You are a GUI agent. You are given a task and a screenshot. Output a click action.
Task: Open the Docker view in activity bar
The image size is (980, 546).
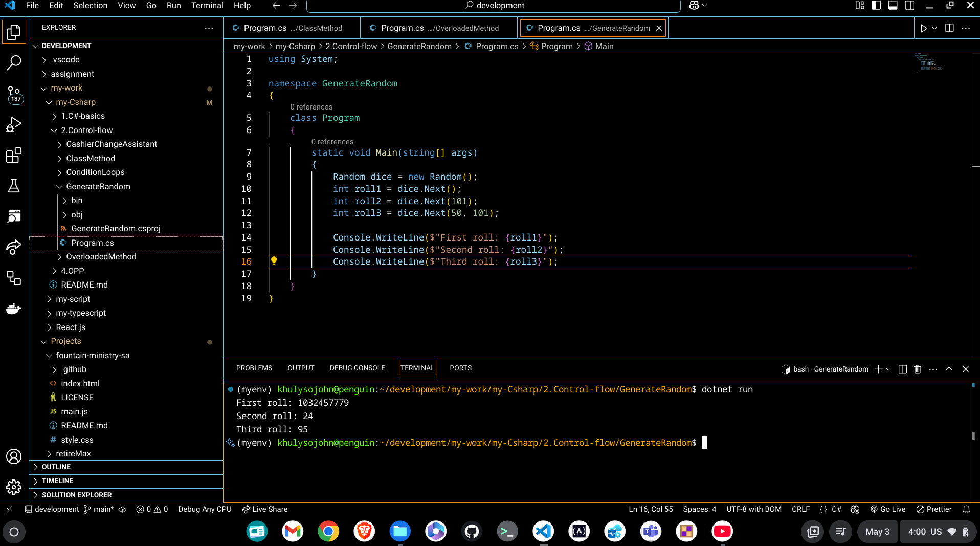[14, 309]
